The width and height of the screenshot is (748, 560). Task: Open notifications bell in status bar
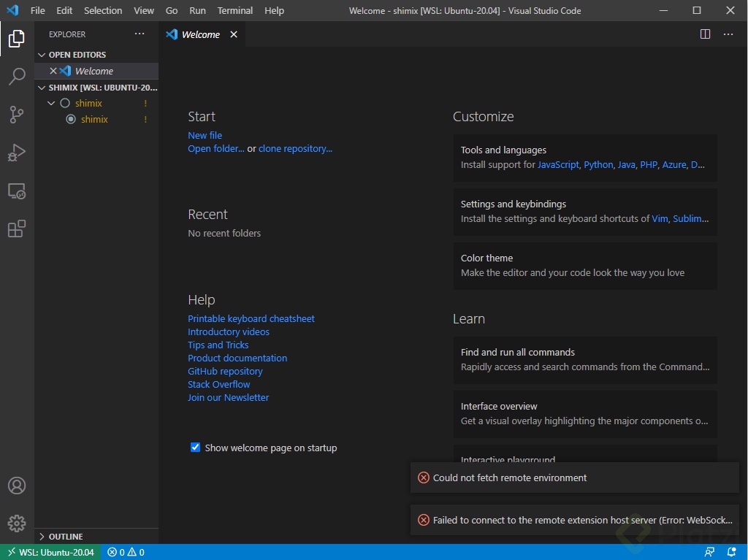click(731, 553)
